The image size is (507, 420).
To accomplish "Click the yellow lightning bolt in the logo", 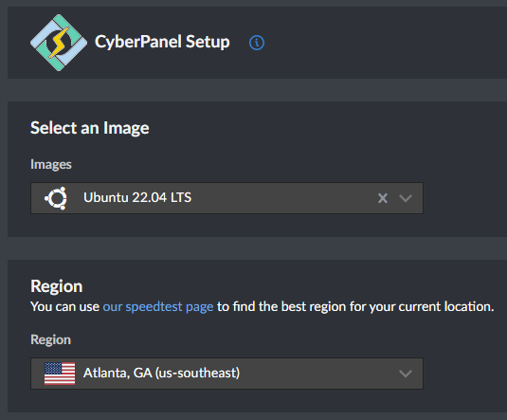I will point(59,43).
